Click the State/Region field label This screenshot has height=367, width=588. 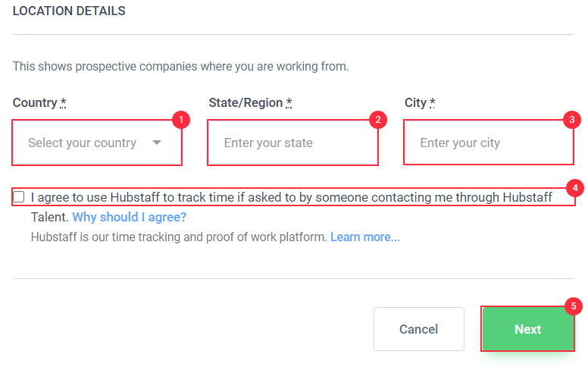coord(246,102)
